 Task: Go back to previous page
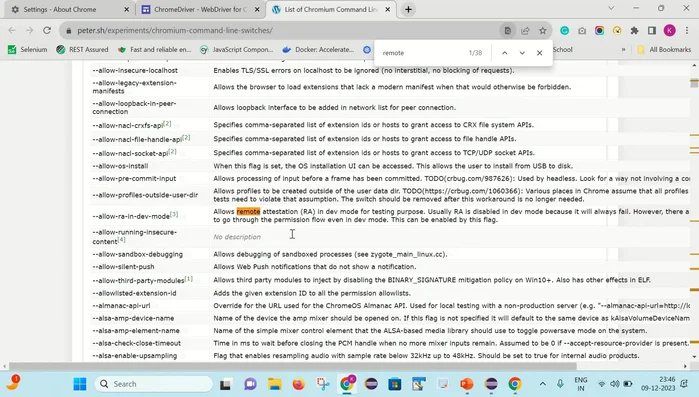(12, 30)
